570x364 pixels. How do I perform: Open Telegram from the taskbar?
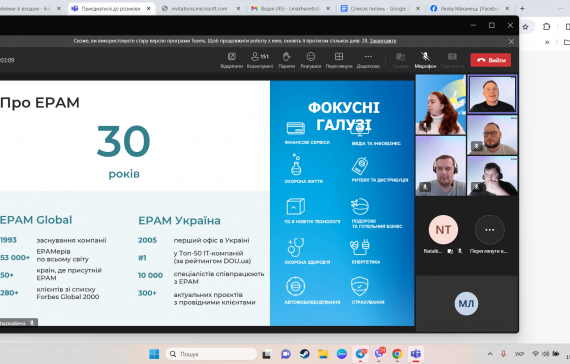coord(361,354)
